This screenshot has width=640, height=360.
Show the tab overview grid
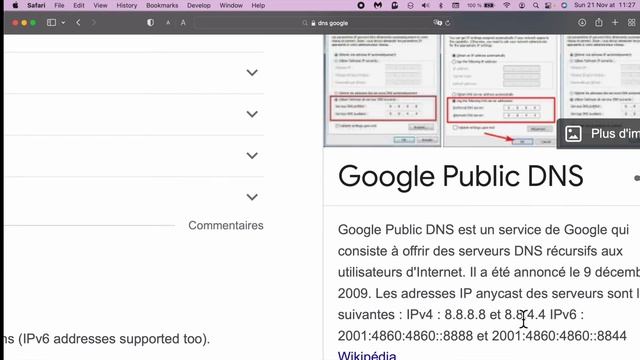(x=631, y=23)
